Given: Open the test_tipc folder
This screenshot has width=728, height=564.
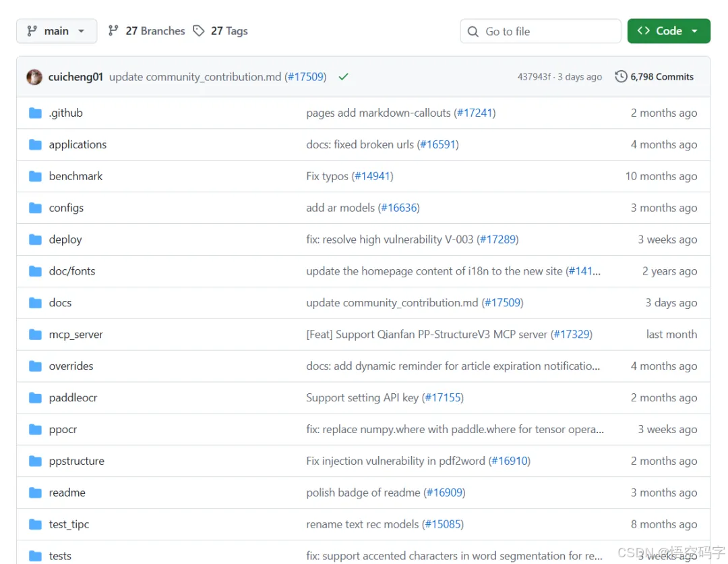Looking at the screenshot, I should (69, 524).
